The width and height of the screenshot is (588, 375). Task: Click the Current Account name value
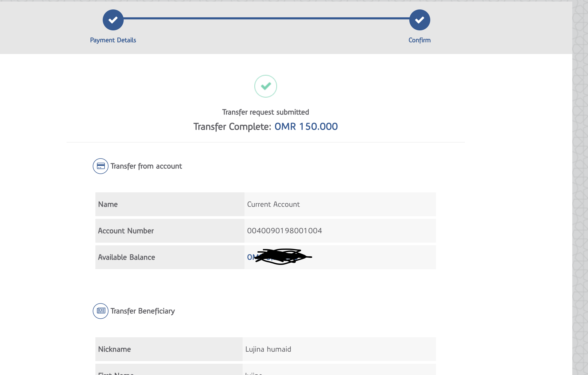point(273,204)
